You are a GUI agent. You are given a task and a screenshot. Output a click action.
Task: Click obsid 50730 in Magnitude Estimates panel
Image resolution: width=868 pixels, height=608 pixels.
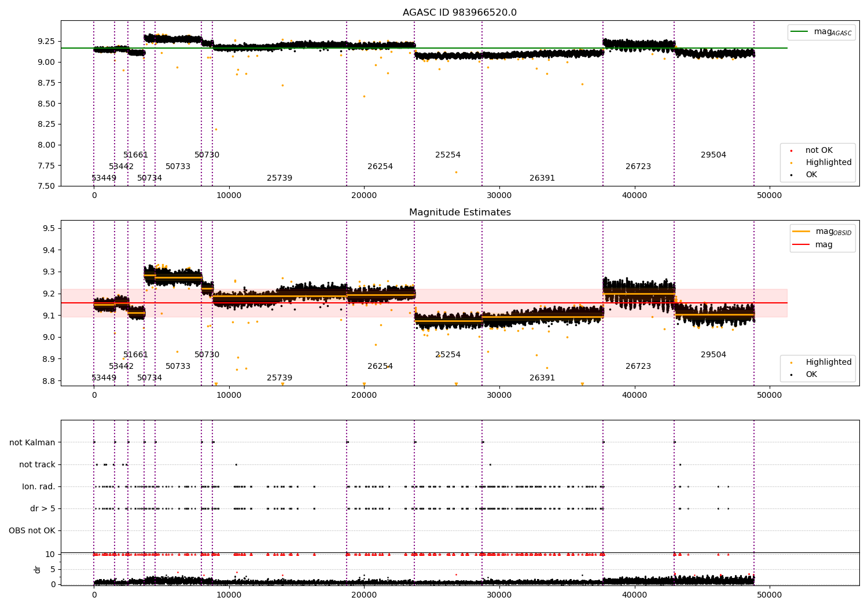[x=207, y=355]
